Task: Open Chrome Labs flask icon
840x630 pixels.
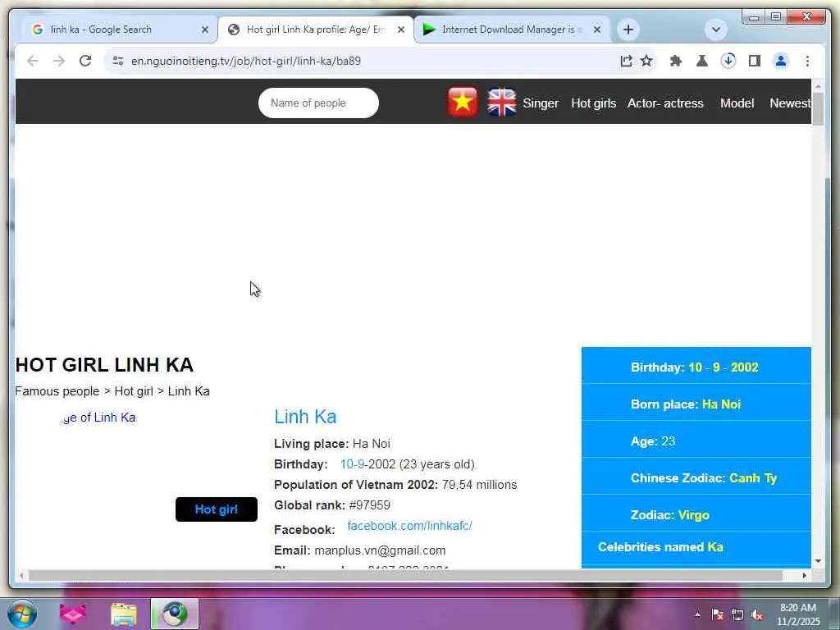Action: click(x=702, y=61)
